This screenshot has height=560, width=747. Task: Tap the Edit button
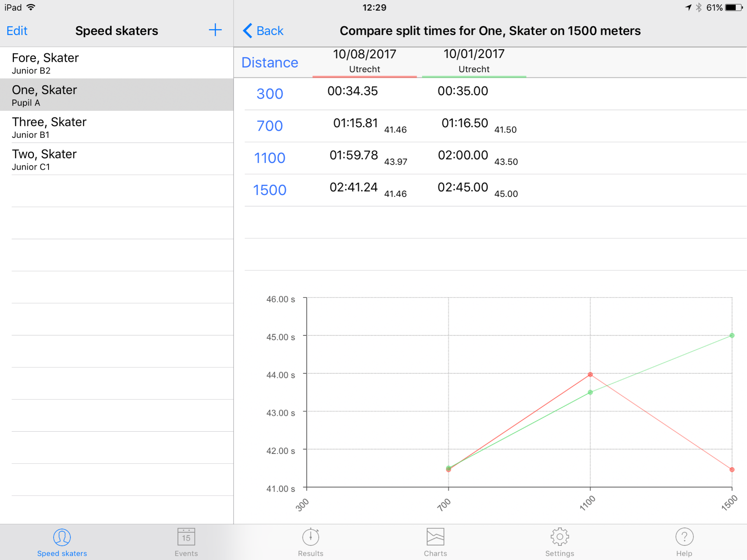(x=17, y=31)
